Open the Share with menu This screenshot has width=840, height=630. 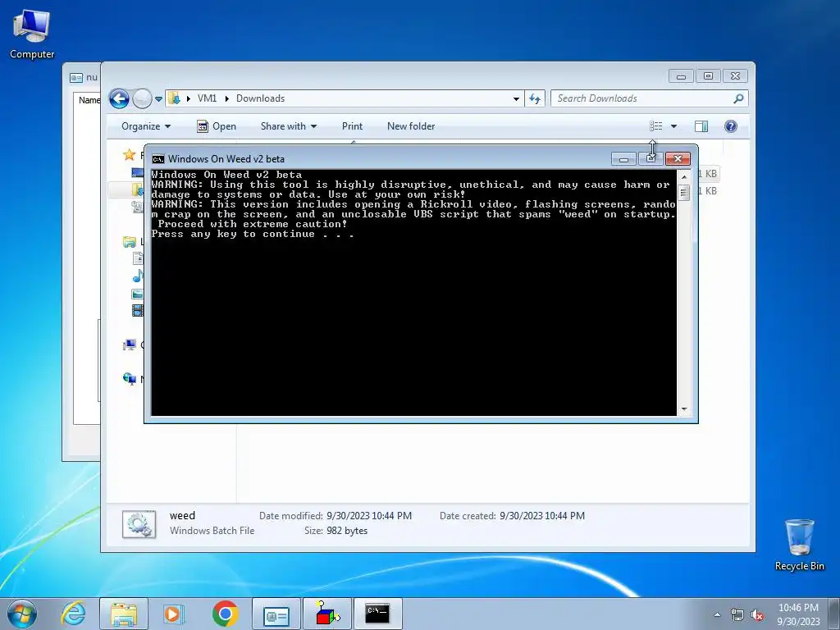pos(289,126)
